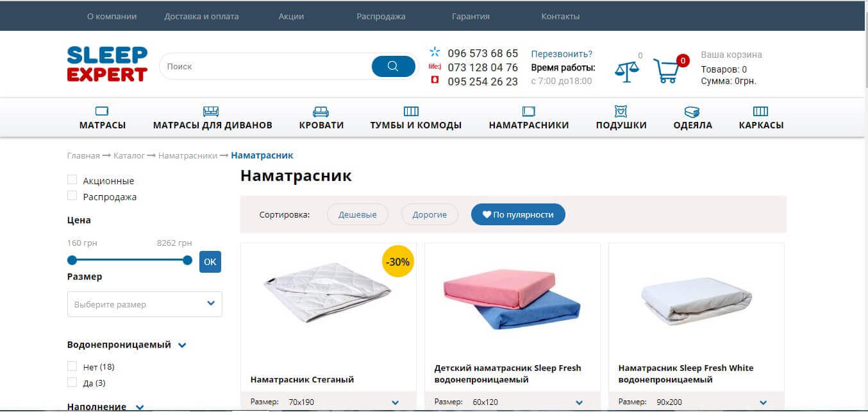Image resolution: width=868 pixels, height=412 pixels.
Task: Open the Доставка и оплата menu item
Action: (203, 16)
